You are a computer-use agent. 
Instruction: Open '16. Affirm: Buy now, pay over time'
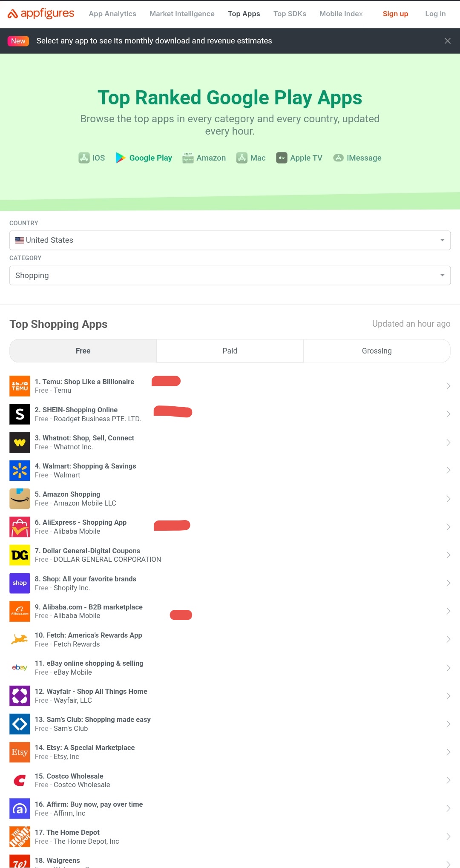[89, 804]
